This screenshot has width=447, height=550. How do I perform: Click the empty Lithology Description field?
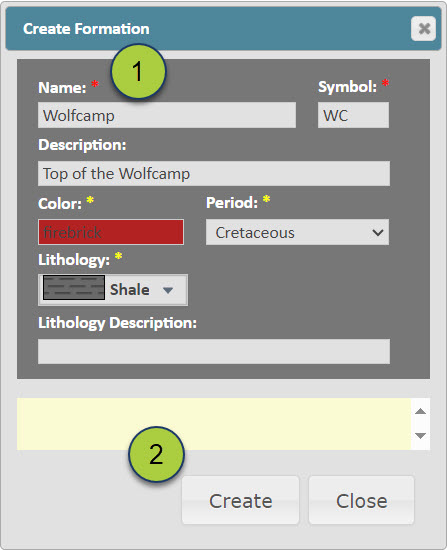tap(214, 351)
